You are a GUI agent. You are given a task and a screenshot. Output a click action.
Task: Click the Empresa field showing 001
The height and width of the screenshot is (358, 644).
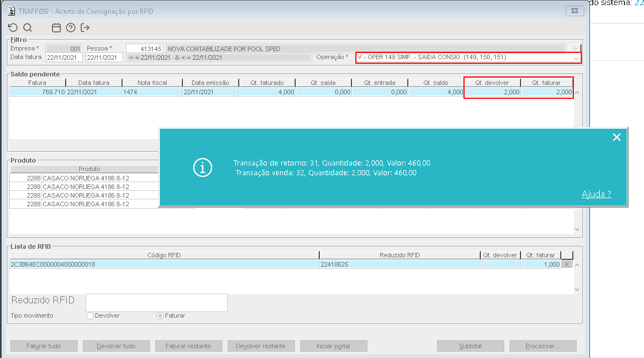(x=64, y=48)
